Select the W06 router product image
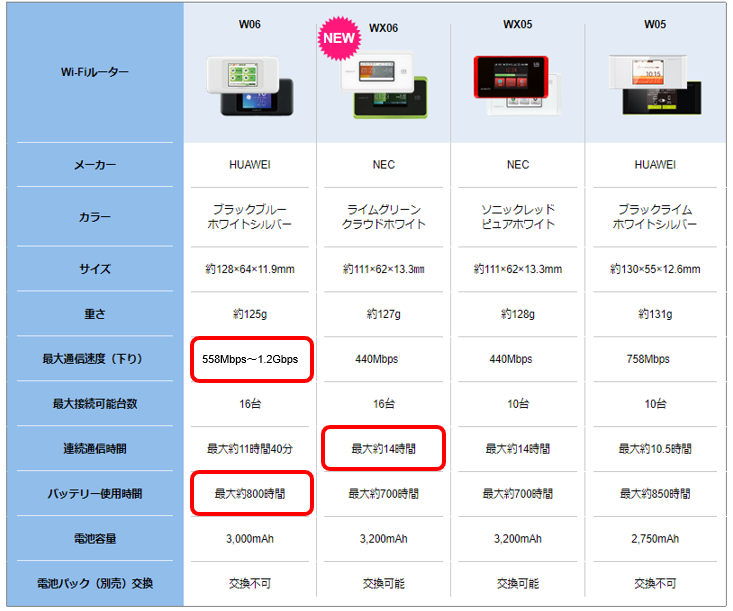 pyautogui.click(x=250, y=86)
